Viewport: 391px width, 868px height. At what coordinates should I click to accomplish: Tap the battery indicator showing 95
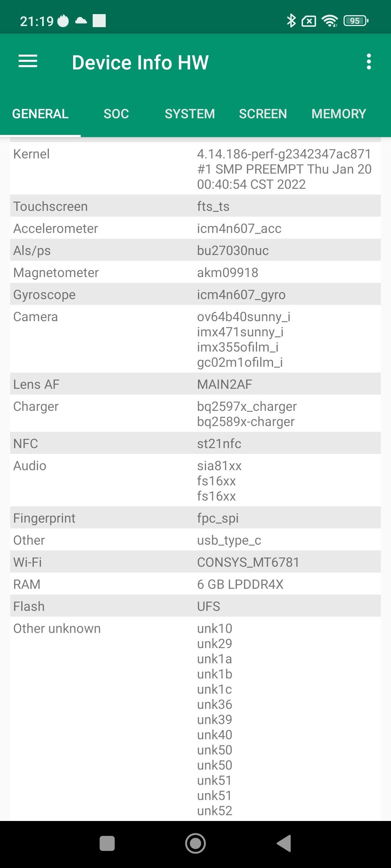coord(356,21)
